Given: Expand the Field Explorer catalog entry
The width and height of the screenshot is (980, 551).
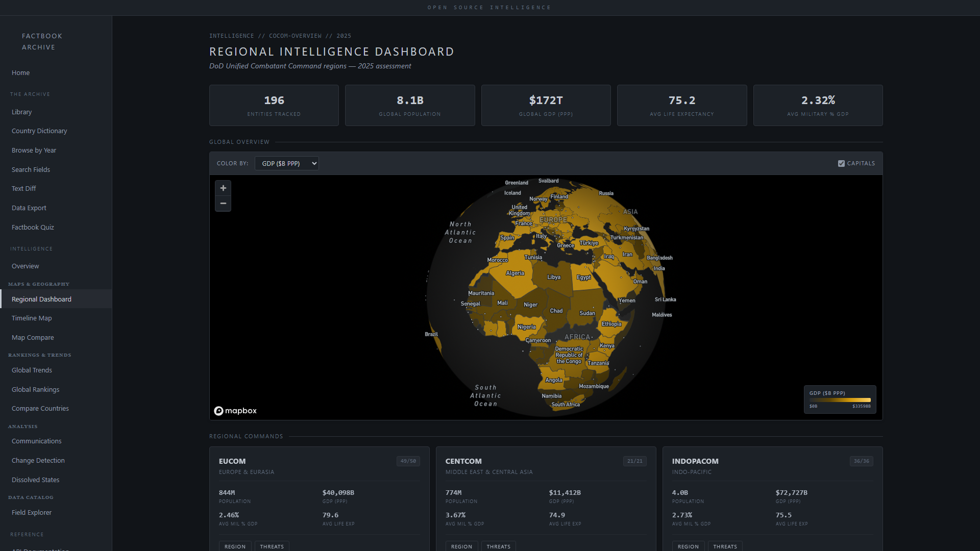Looking at the screenshot, I should click(32, 512).
